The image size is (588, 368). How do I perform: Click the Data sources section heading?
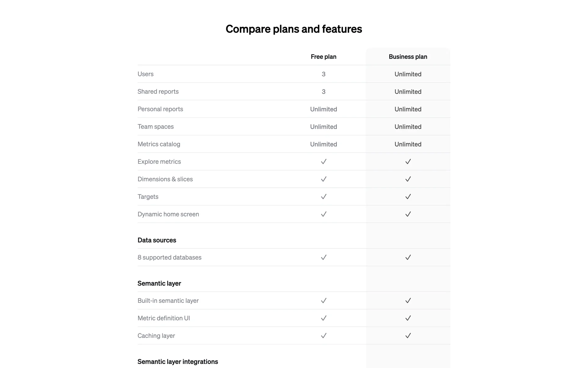(x=157, y=240)
